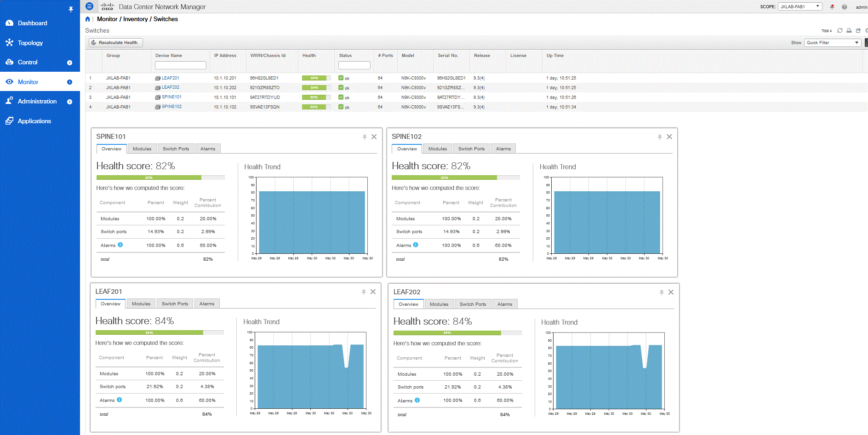Click the green status check for LEAF201
The width and height of the screenshot is (868, 435).
[x=341, y=78]
